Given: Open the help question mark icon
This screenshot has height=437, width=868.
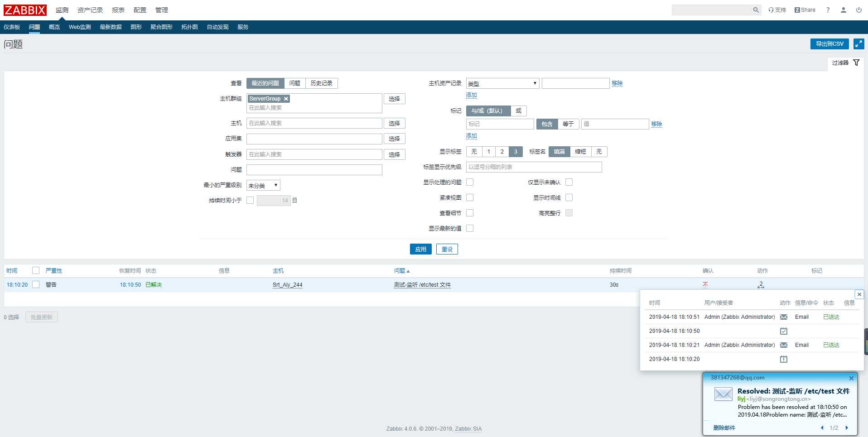Looking at the screenshot, I should 828,10.
